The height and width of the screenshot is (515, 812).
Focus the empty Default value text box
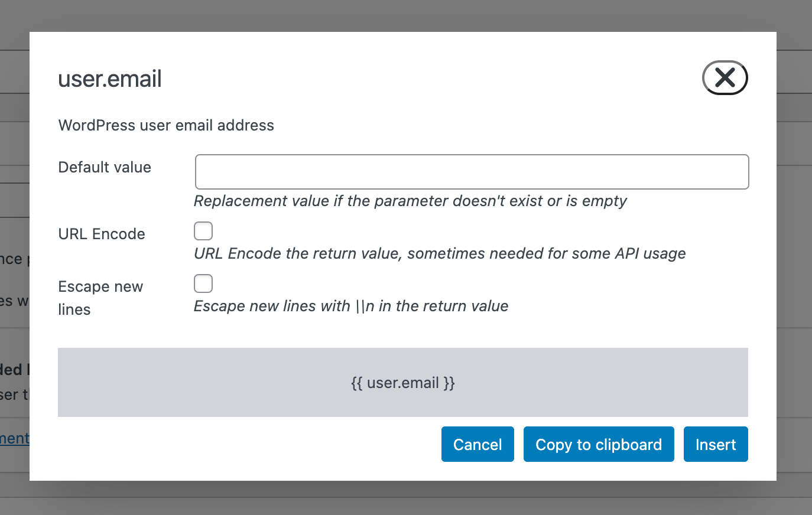tap(472, 171)
